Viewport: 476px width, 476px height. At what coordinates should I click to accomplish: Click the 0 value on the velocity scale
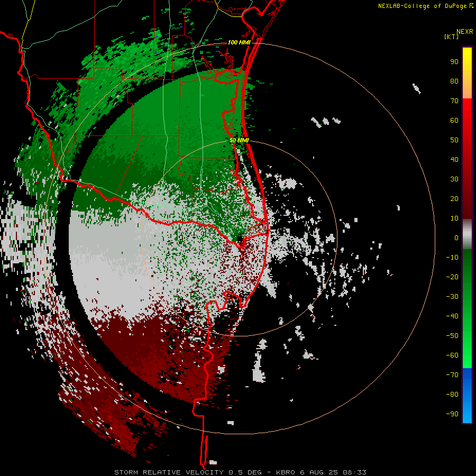coord(456,237)
